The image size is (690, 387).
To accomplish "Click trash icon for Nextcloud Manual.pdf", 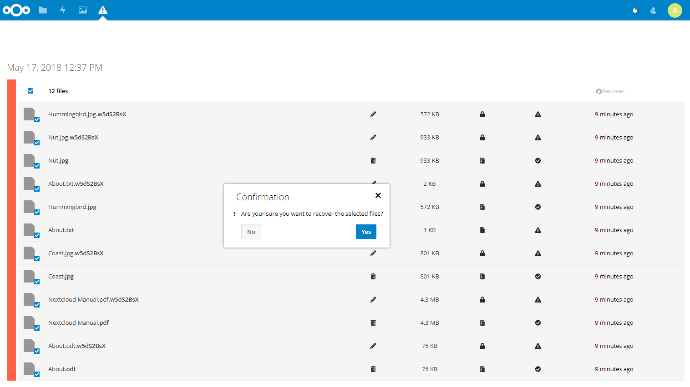I will point(373,323).
